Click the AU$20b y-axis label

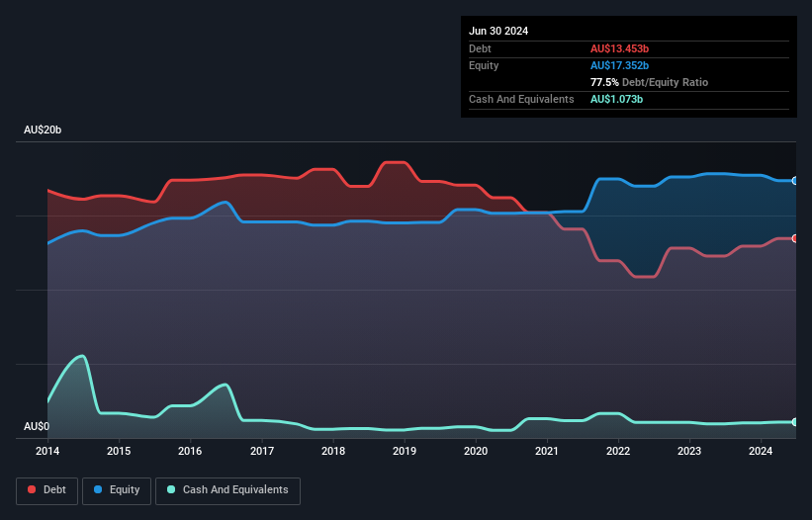pyautogui.click(x=43, y=130)
